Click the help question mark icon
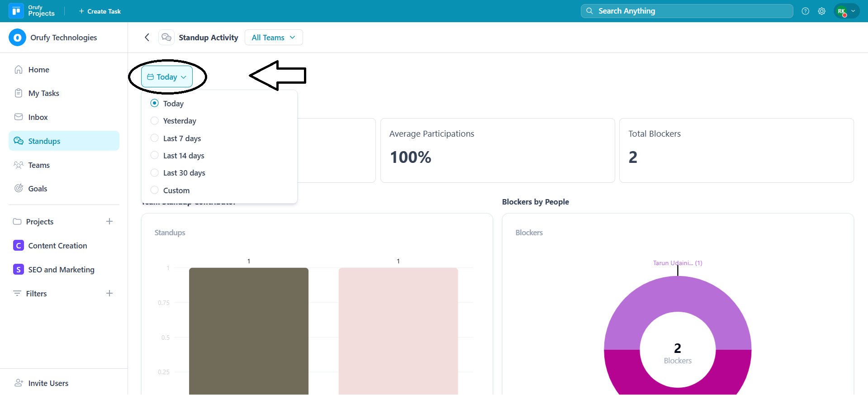This screenshot has width=868, height=395. point(805,11)
